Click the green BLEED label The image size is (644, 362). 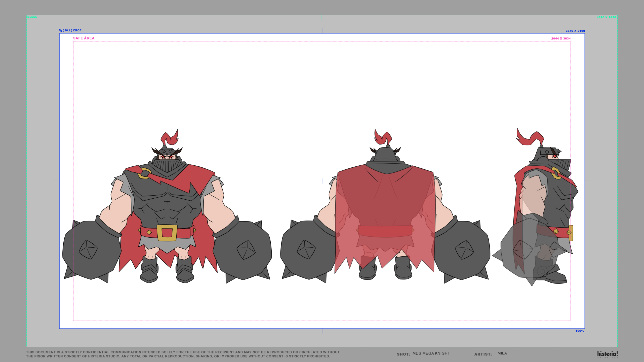click(32, 17)
